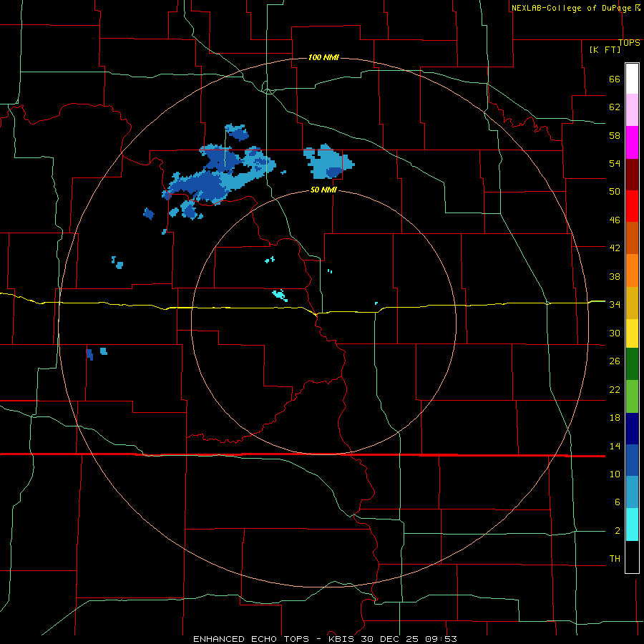Click the 54 value on the legend
Screen dimensions: 644x644
click(x=615, y=163)
